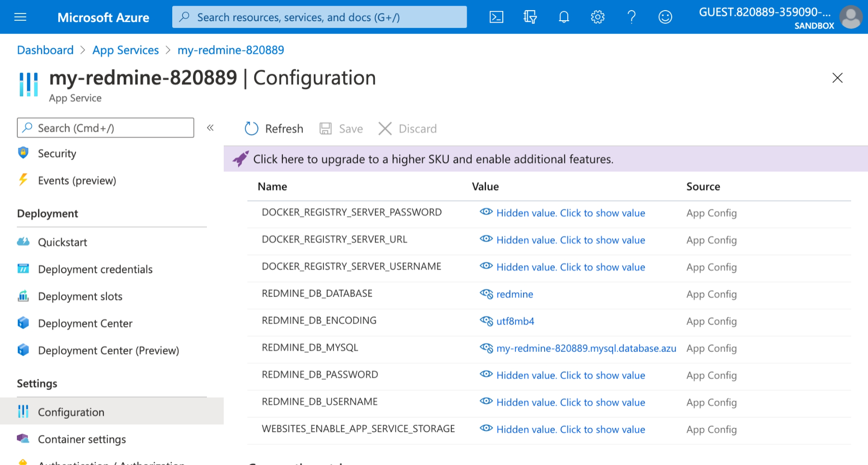Click the upgrade to higher SKU banner
Screen dimensions: 868x465
click(x=433, y=159)
